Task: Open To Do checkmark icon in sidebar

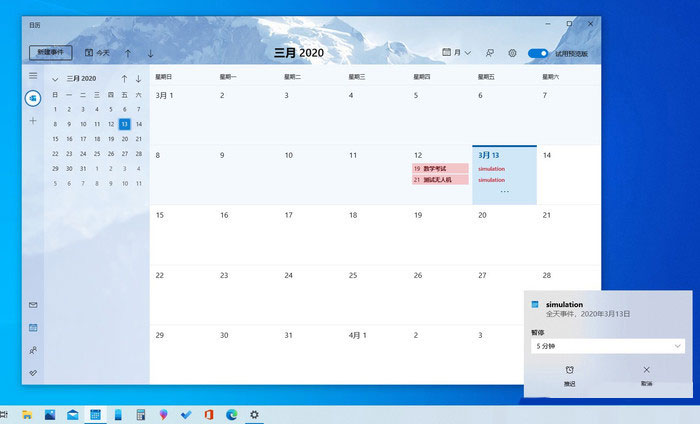Action: (x=33, y=373)
